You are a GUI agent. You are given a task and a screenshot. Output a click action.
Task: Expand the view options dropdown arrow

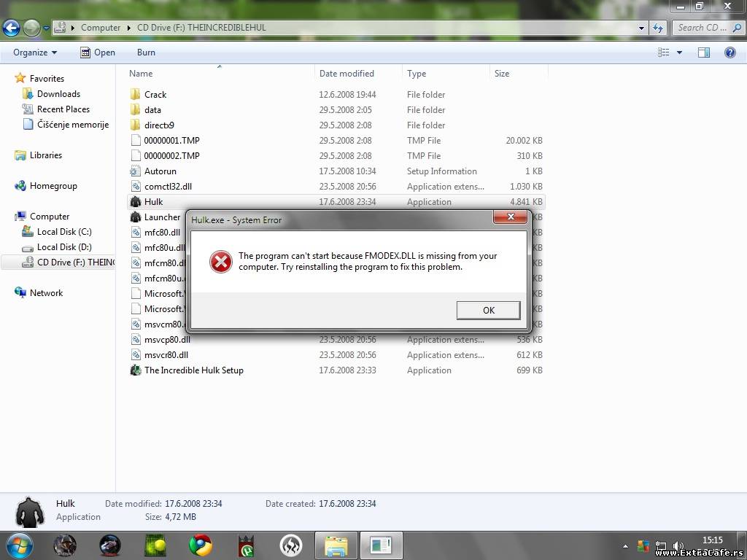click(x=679, y=52)
